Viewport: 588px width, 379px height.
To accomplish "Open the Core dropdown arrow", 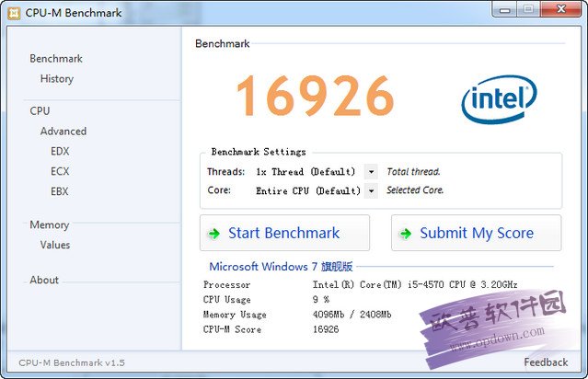I will [371, 190].
